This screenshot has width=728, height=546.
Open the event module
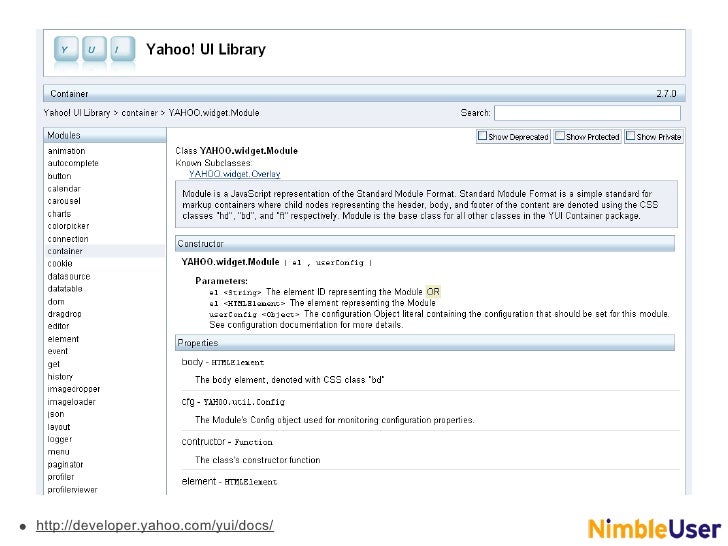click(x=58, y=351)
